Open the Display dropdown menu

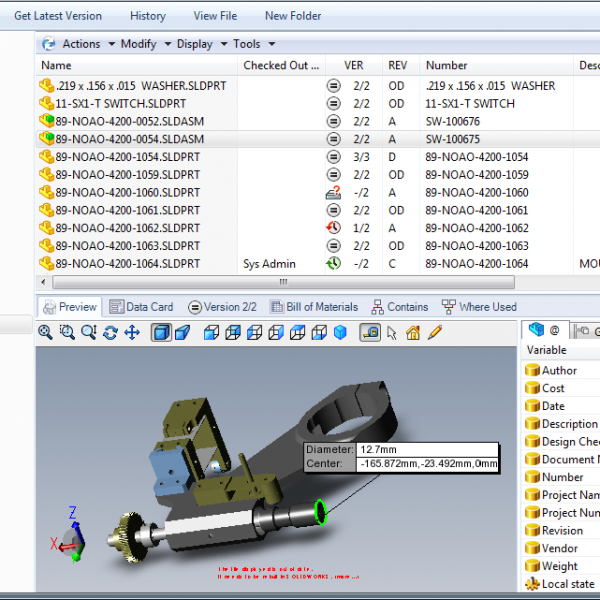[x=199, y=44]
